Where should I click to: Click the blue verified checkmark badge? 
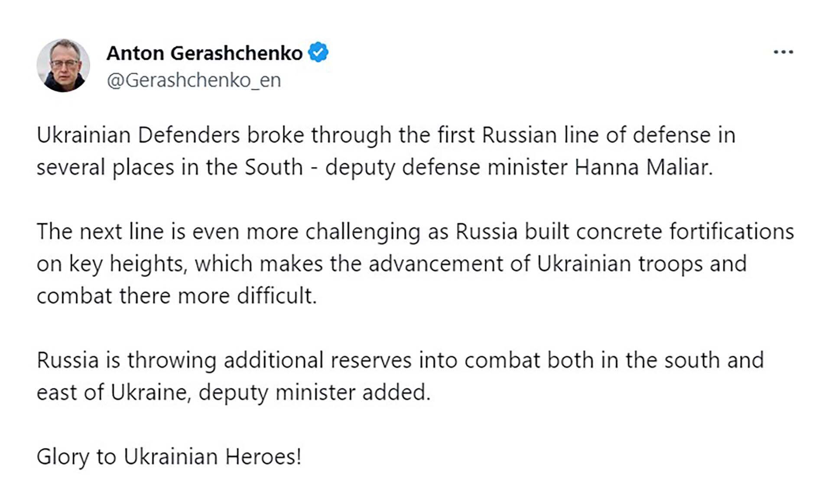click(318, 52)
